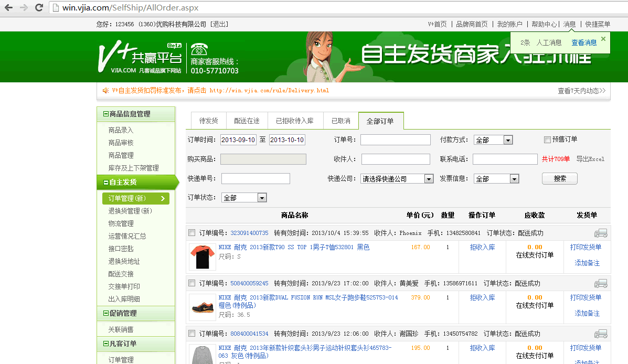
Task: Select checkbox for order 808400041534
Action: (x=192, y=334)
